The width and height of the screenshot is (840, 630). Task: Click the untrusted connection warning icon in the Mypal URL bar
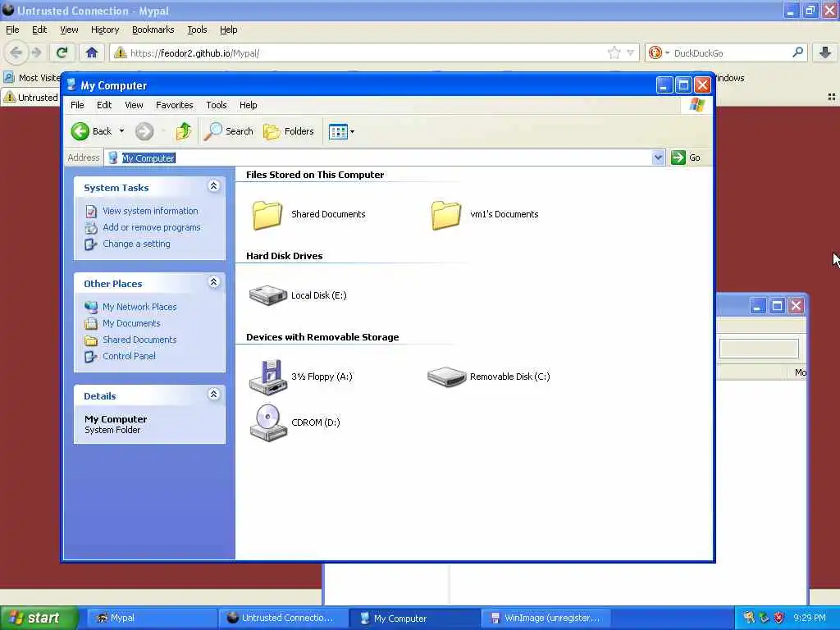pyautogui.click(x=120, y=52)
